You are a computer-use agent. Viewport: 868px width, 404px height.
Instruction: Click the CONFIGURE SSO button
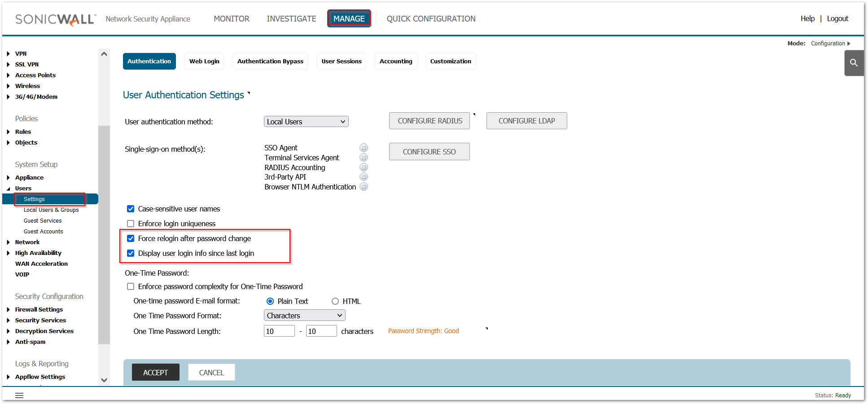(429, 152)
